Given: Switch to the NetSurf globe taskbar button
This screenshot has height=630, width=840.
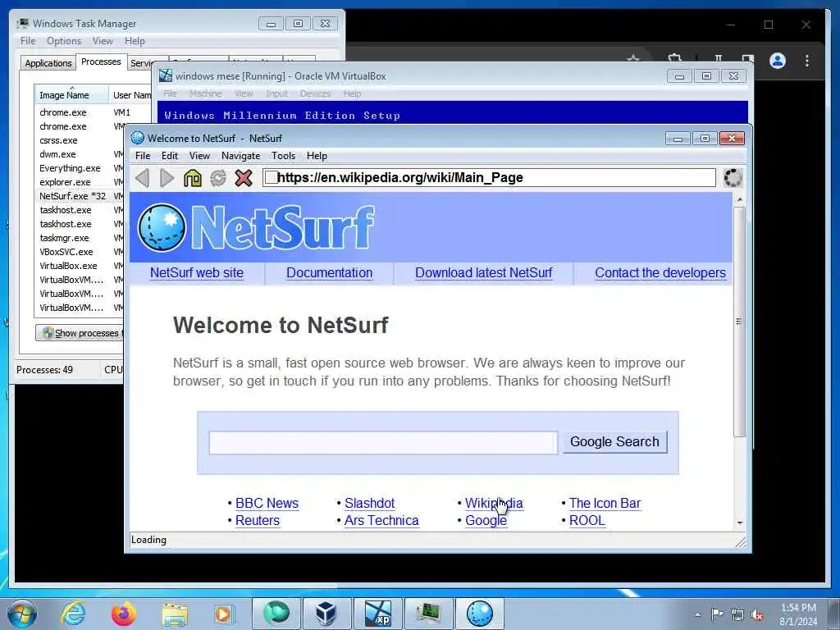Looking at the screenshot, I should (x=479, y=614).
